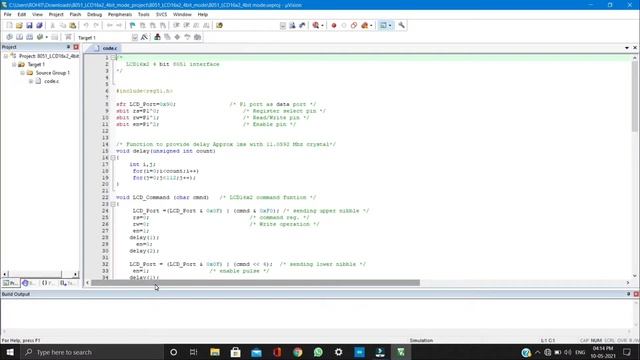640x360 pixels.
Task: Switch to the Functions panel tab
Action: 48,283
